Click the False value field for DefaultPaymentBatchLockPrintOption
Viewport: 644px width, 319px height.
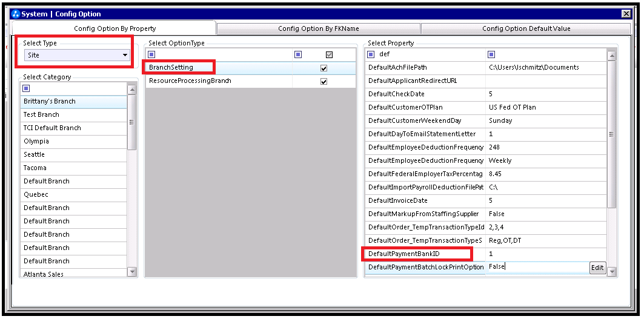click(x=537, y=267)
